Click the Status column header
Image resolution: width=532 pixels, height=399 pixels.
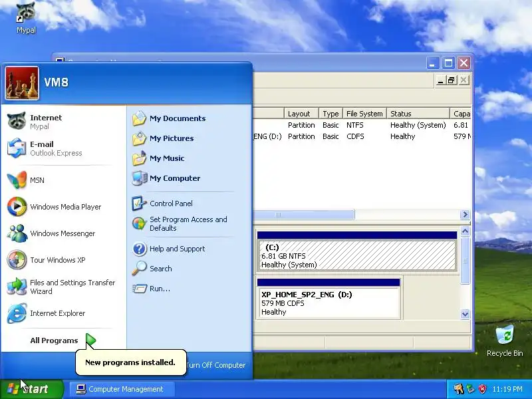click(x=418, y=114)
